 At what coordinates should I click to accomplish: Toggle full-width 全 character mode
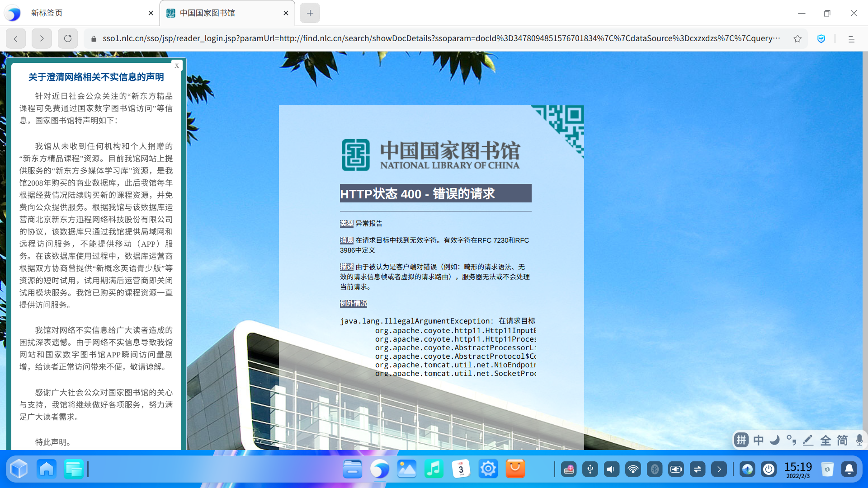(x=826, y=440)
